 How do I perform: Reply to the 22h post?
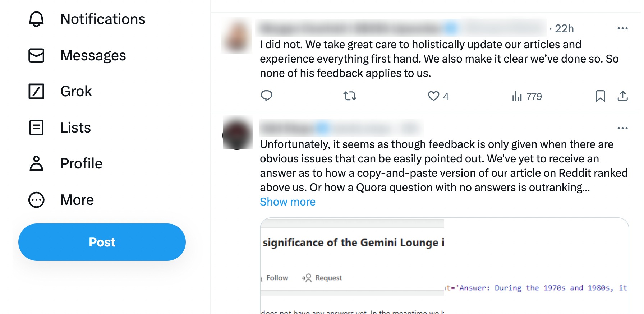266,96
